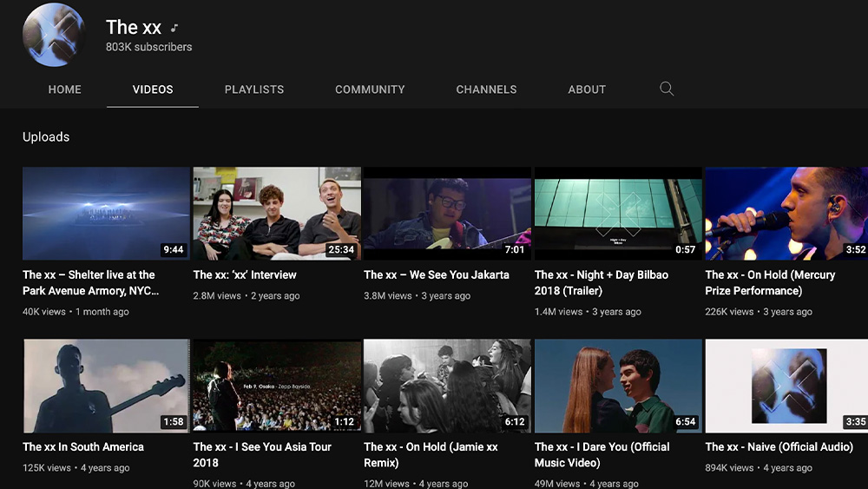
Task: Click the 25:34 duration badge
Action: (x=341, y=250)
